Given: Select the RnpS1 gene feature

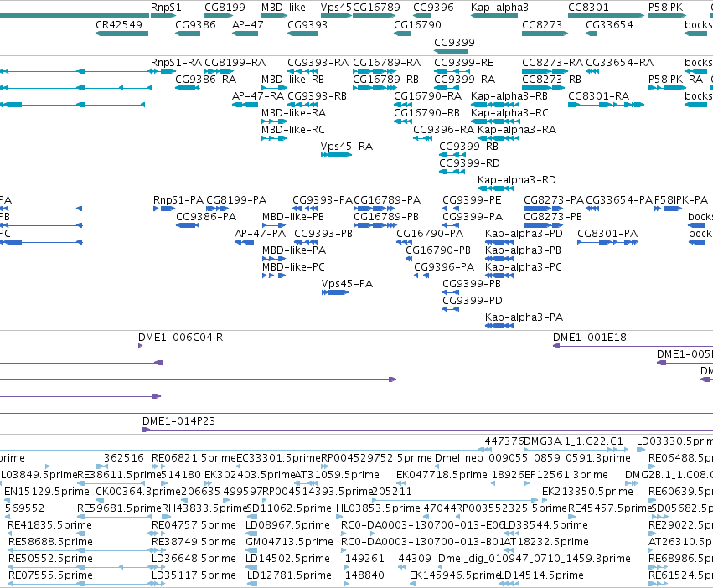Looking at the screenshot, I should [163, 16].
